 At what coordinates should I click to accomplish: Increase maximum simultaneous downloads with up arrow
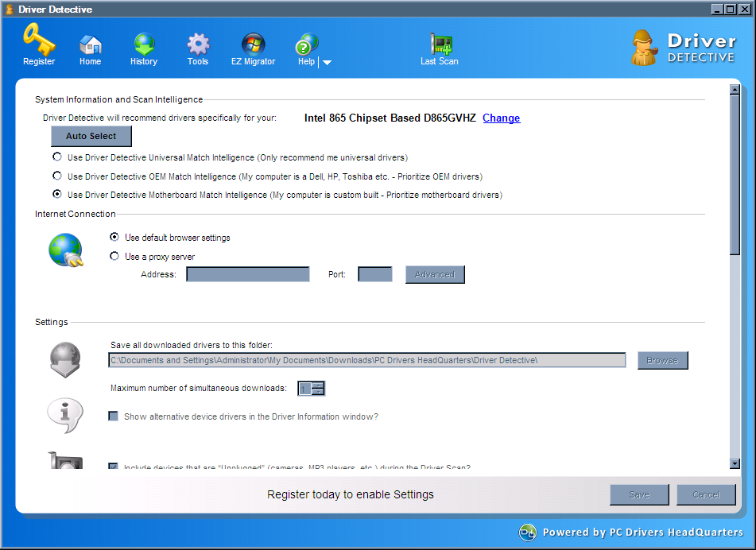coord(319,385)
